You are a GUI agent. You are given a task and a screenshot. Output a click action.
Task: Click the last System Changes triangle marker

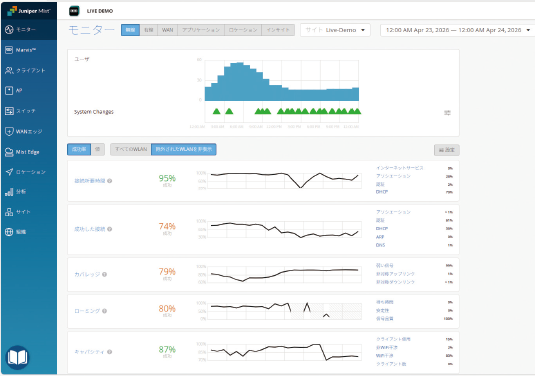(357, 111)
